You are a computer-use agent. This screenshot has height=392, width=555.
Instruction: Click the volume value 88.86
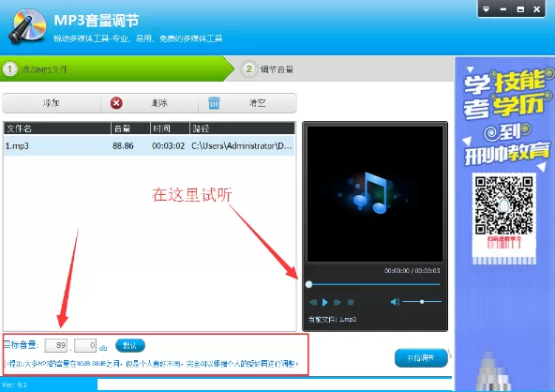coord(123,145)
